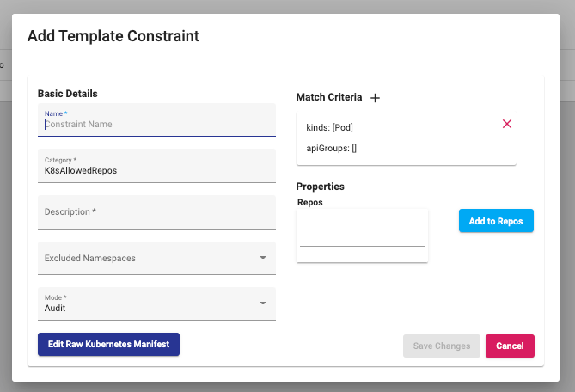Click the Save Changes button
The height and width of the screenshot is (392, 575).
coord(441,346)
